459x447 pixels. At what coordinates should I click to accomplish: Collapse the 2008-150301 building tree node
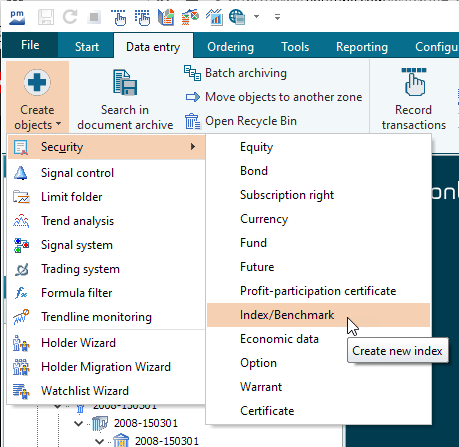coord(100,441)
